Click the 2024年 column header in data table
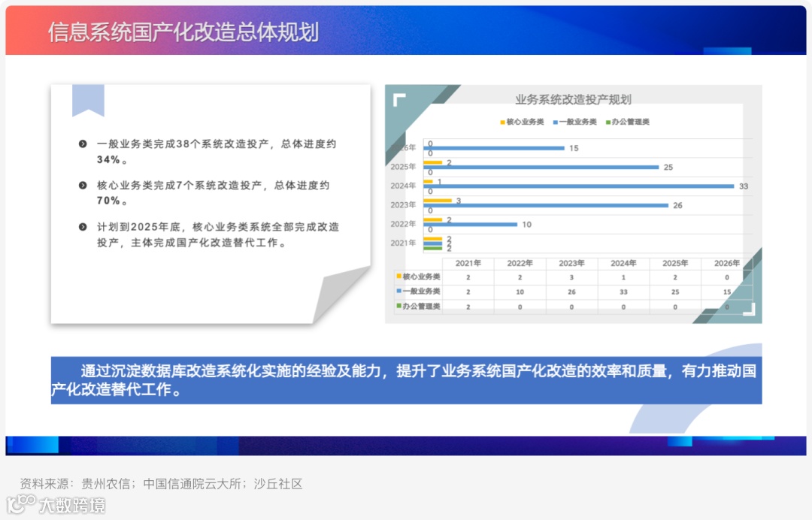This screenshot has width=812, height=520. coord(623,263)
